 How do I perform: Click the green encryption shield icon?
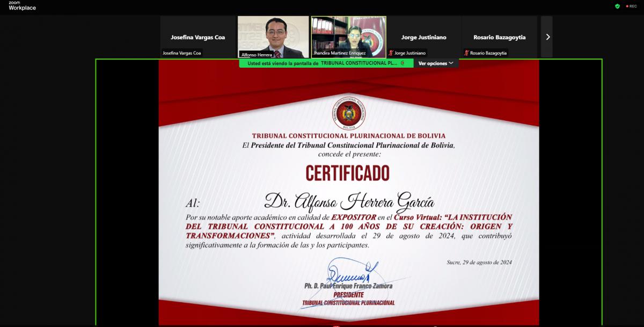617,6
